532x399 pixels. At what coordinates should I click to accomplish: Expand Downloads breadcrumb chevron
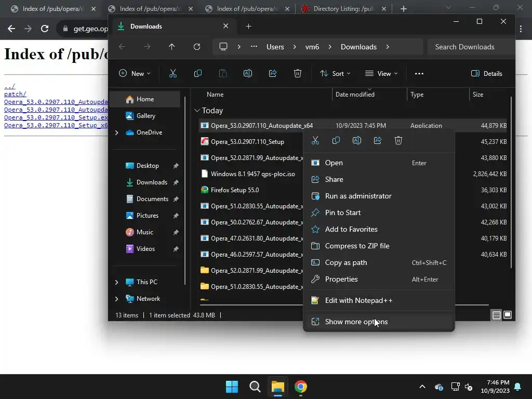[x=388, y=47]
